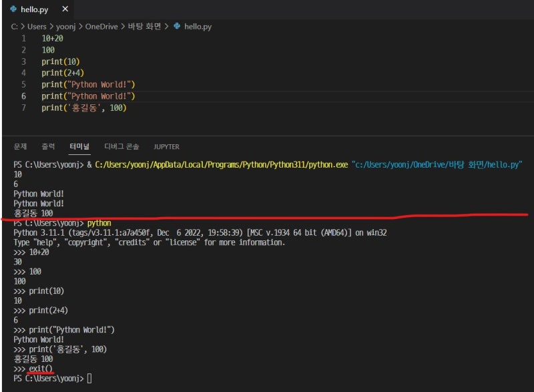Click the final PS C:\Users\yoonj> prompt cursor

click(x=89, y=379)
